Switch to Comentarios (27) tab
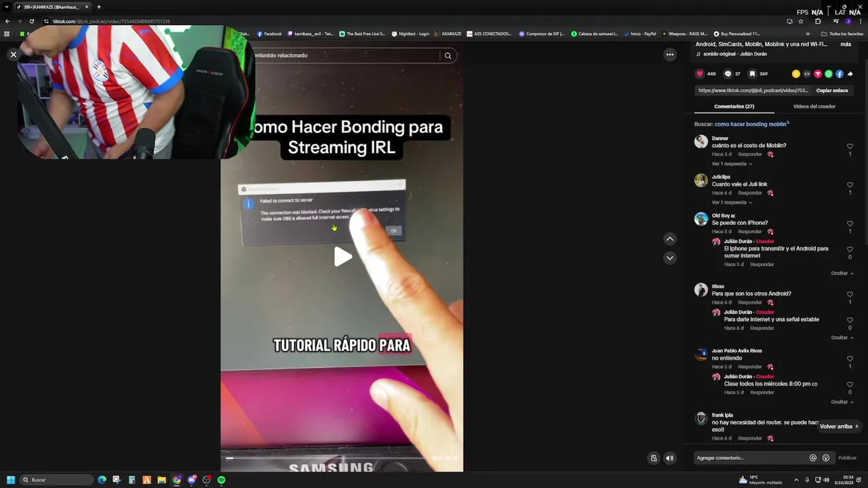Image resolution: width=868 pixels, height=488 pixels. pos(734,106)
